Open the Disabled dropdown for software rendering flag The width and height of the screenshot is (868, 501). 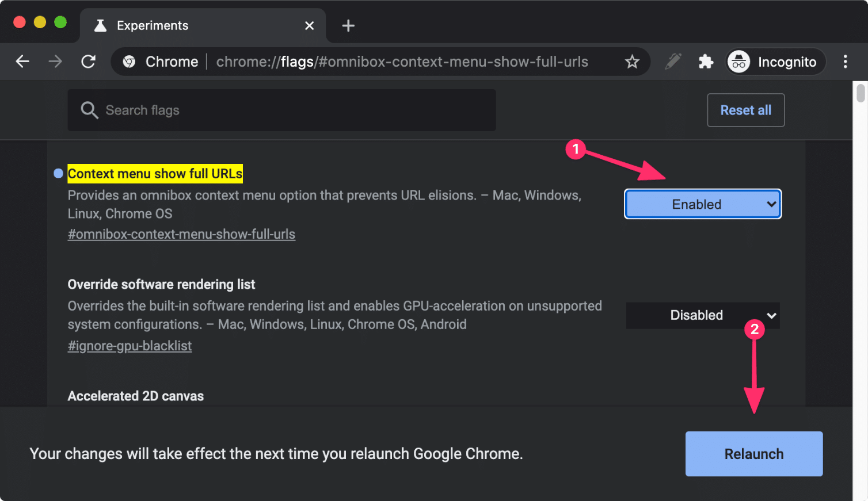702,315
